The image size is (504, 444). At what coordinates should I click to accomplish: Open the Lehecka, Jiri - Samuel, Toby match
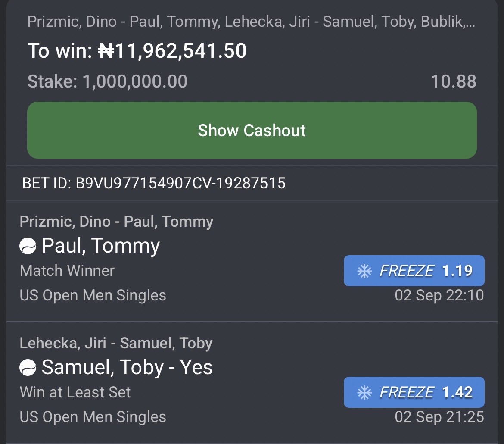(116, 343)
